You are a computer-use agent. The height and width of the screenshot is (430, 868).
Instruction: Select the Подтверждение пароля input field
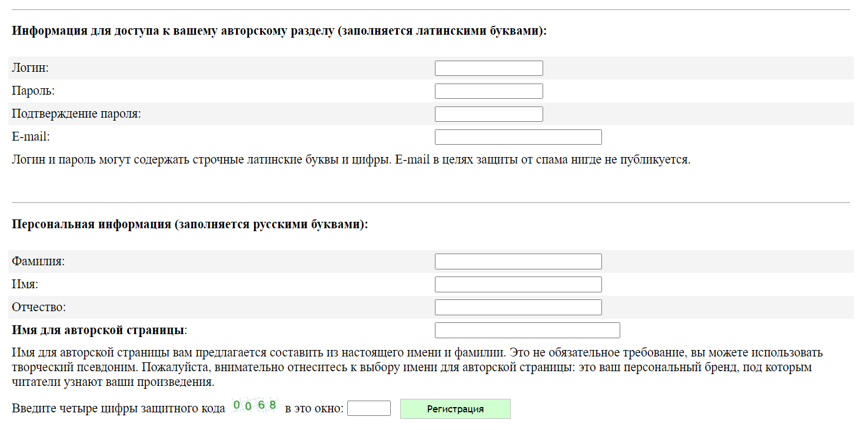[x=488, y=114]
